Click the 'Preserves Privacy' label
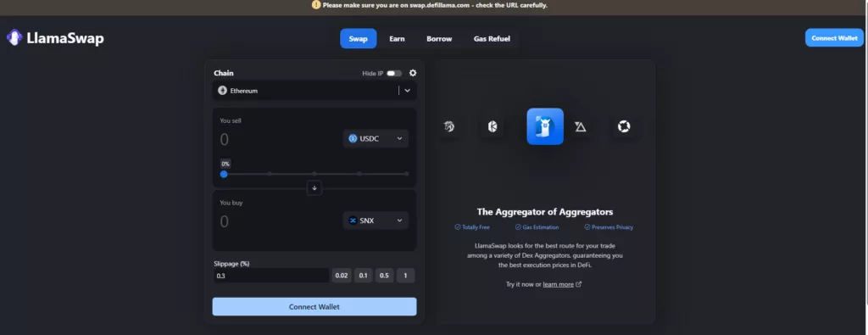This screenshot has height=335, width=868. (x=612, y=227)
